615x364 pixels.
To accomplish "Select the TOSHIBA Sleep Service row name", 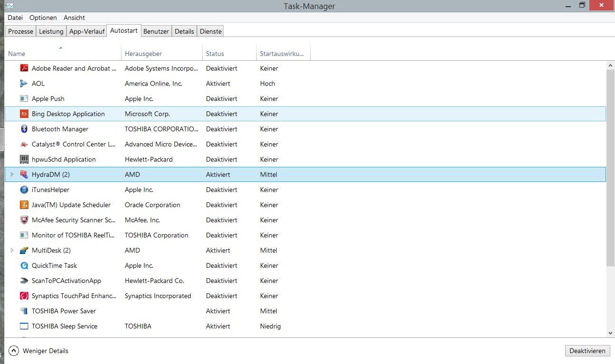I will click(65, 326).
